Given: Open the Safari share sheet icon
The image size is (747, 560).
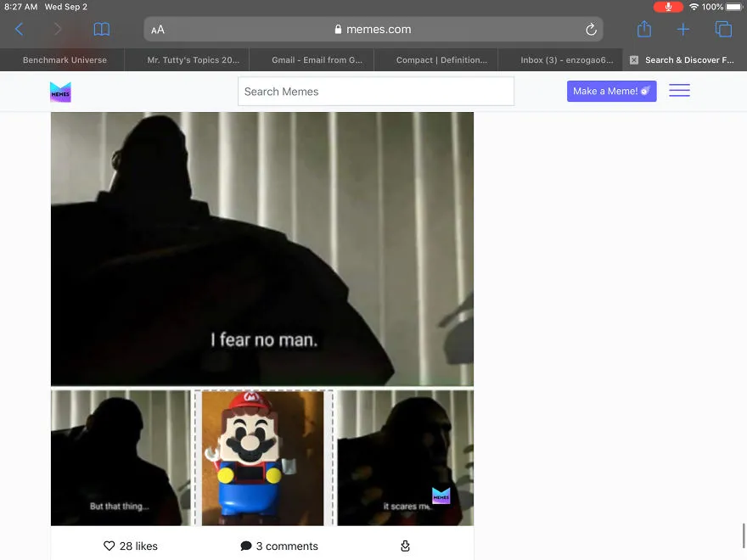Looking at the screenshot, I should click(x=644, y=29).
